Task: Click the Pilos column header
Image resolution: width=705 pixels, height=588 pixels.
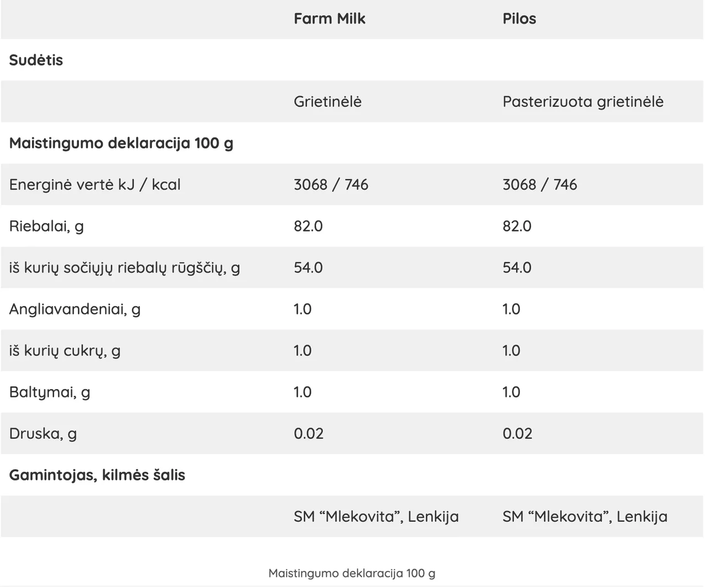Action: (519, 19)
